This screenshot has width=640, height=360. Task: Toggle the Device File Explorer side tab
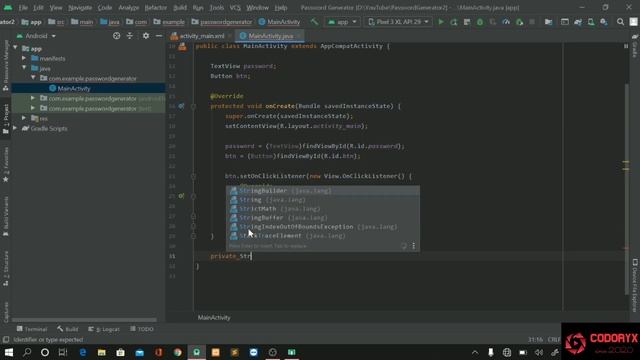[635, 286]
